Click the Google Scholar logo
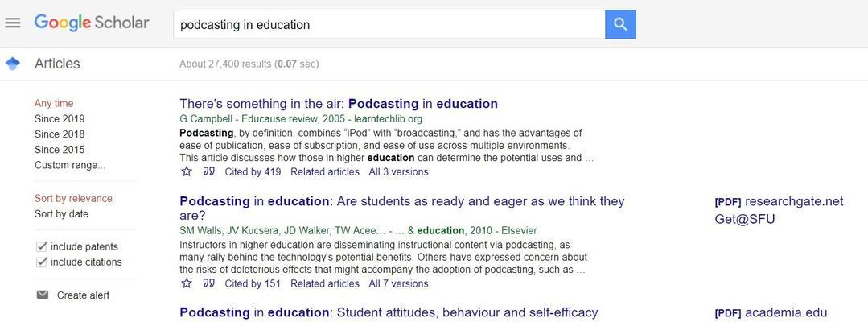The width and height of the screenshot is (868, 322). tap(92, 23)
